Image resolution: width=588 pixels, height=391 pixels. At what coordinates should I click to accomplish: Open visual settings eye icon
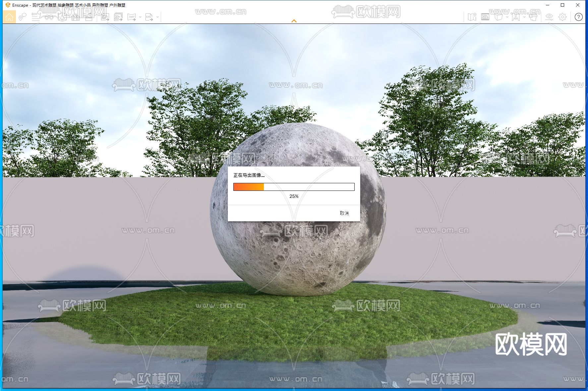tap(549, 17)
